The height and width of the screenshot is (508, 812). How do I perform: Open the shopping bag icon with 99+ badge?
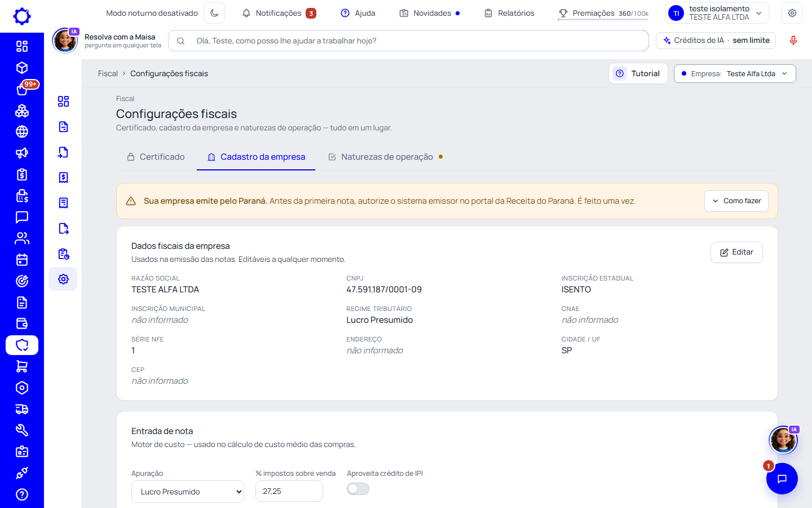(x=22, y=89)
